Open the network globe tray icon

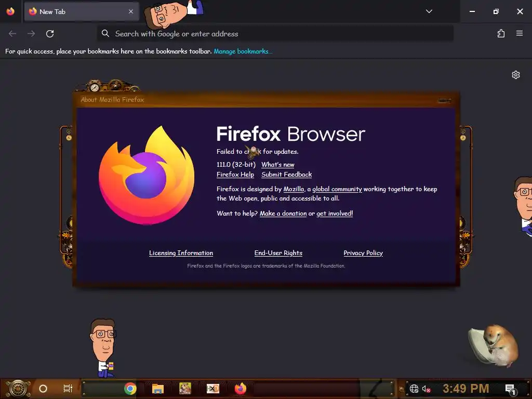tap(414, 389)
